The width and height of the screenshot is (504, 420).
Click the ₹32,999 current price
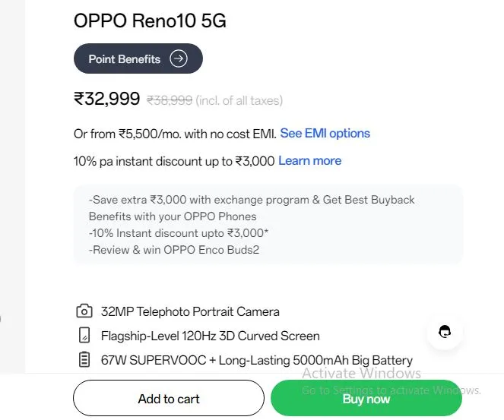point(107,98)
